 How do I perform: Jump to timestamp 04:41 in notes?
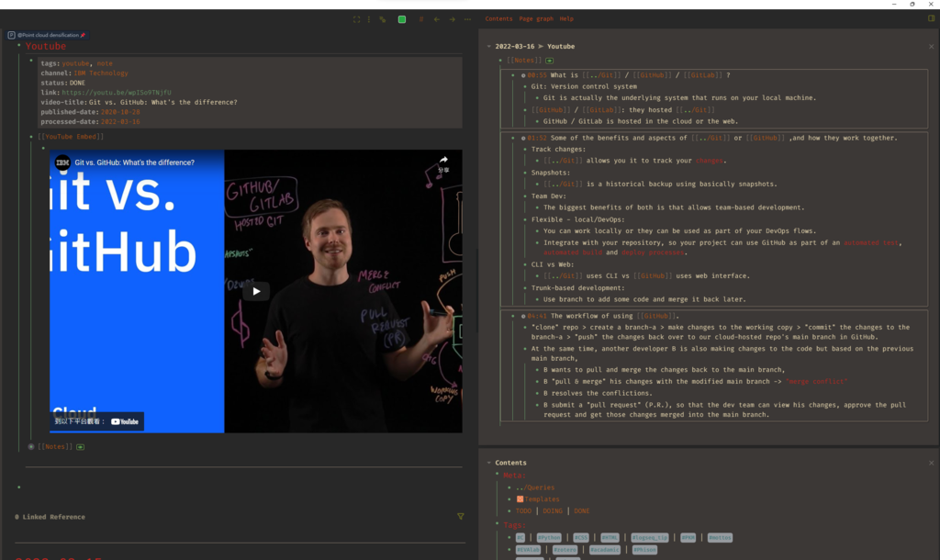pos(536,316)
